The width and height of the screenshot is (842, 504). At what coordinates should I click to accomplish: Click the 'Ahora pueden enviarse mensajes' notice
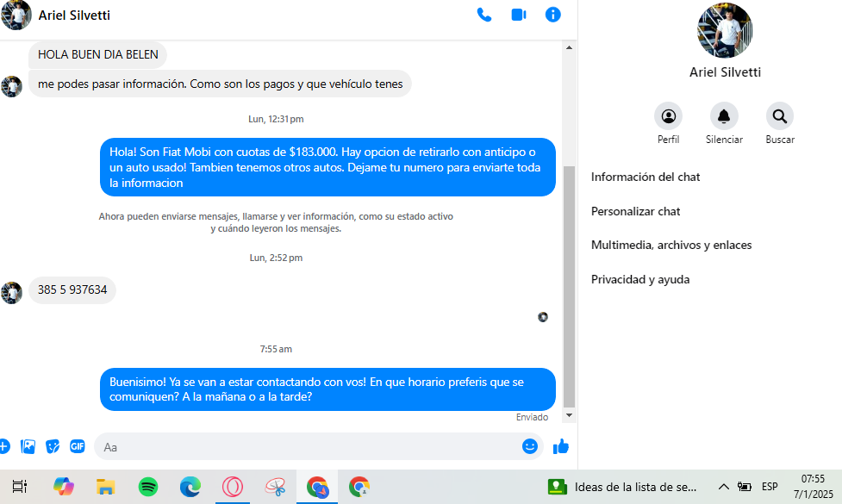(276, 222)
